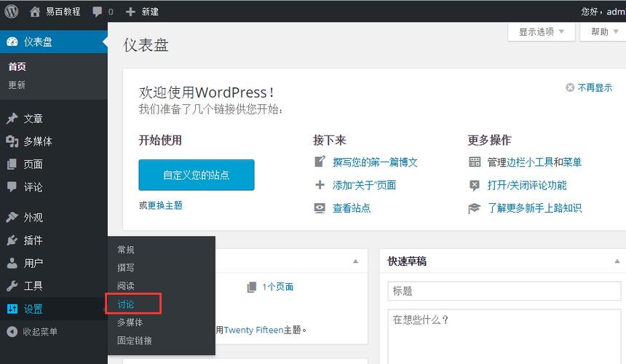The width and height of the screenshot is (626, 364).
Task: Click the WordPress logo icon
Action: (x=12, y=11)
